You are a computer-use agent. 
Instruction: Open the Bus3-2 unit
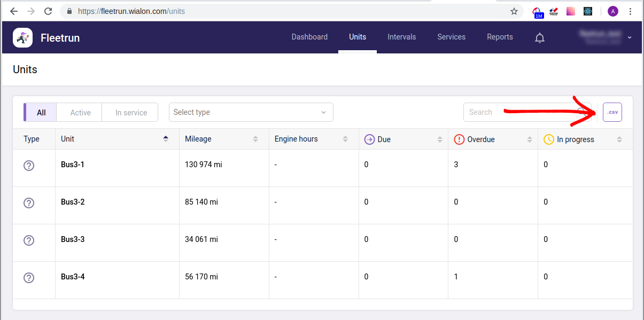click(73, 202)
